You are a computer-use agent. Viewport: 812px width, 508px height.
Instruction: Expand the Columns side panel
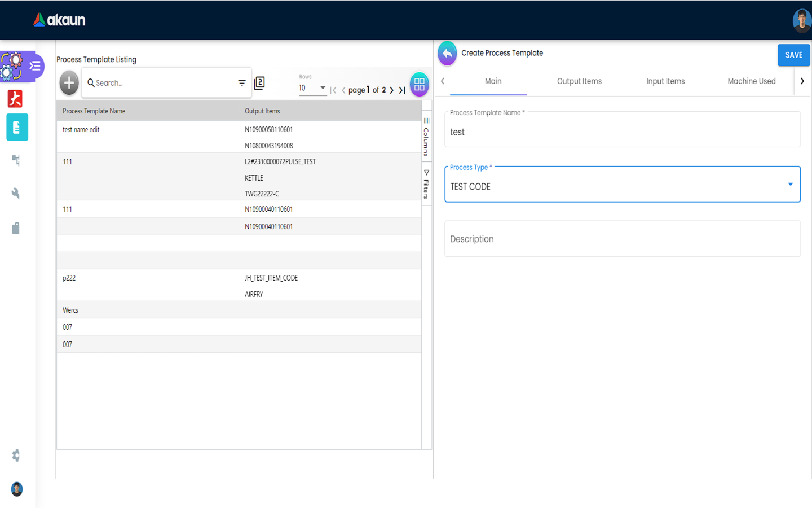coord(426,137)
